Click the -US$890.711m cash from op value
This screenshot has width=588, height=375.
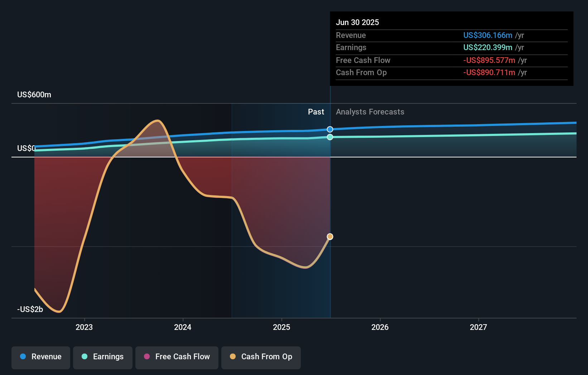coord(489,72)
